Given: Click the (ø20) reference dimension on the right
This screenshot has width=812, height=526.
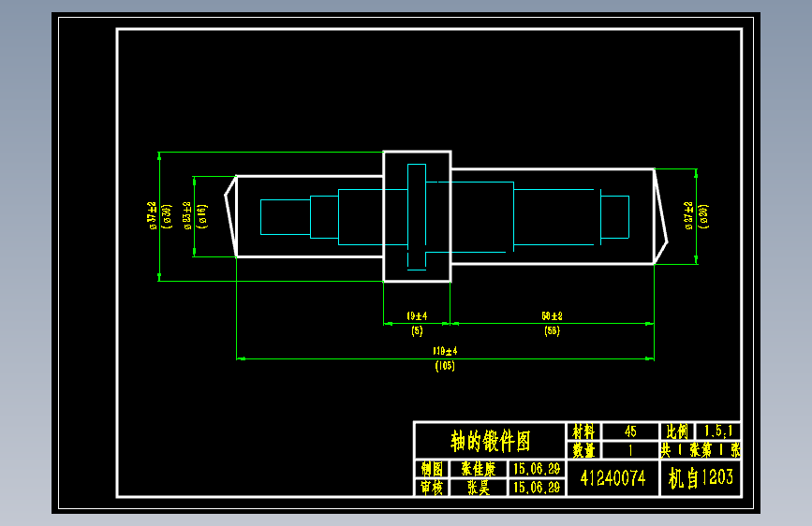Looking at the screenshot, I should [703, 216].
